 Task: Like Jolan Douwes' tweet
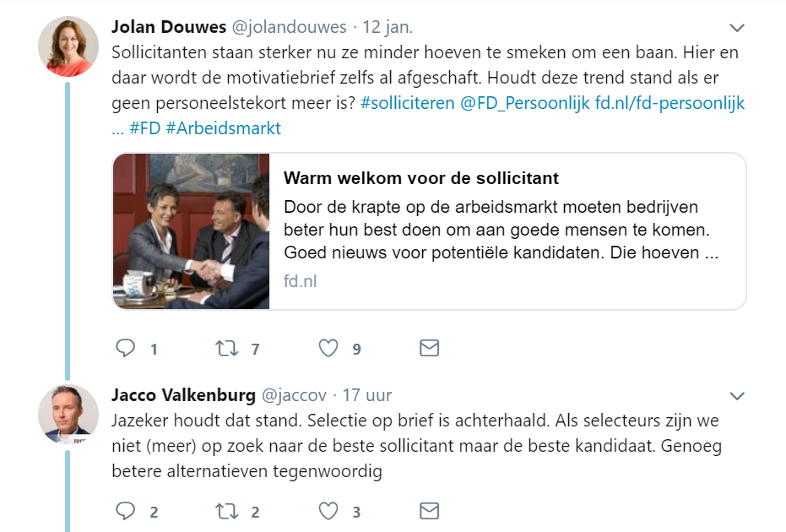[328, 348]
